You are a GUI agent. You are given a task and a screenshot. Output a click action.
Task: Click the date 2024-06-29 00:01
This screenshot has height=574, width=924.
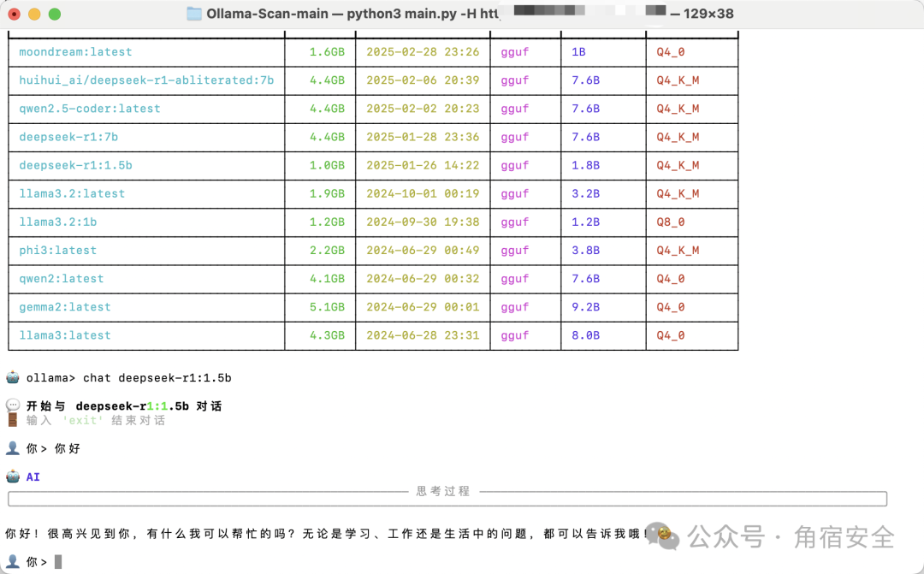423,306
